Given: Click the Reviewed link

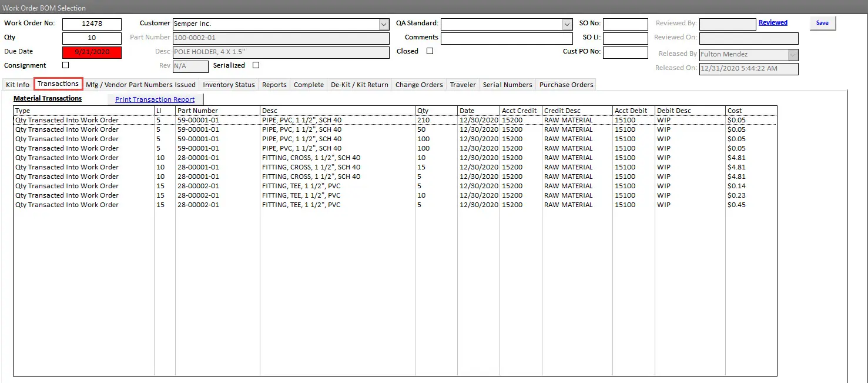Looking at the screenshot, I should pos(773,23).
